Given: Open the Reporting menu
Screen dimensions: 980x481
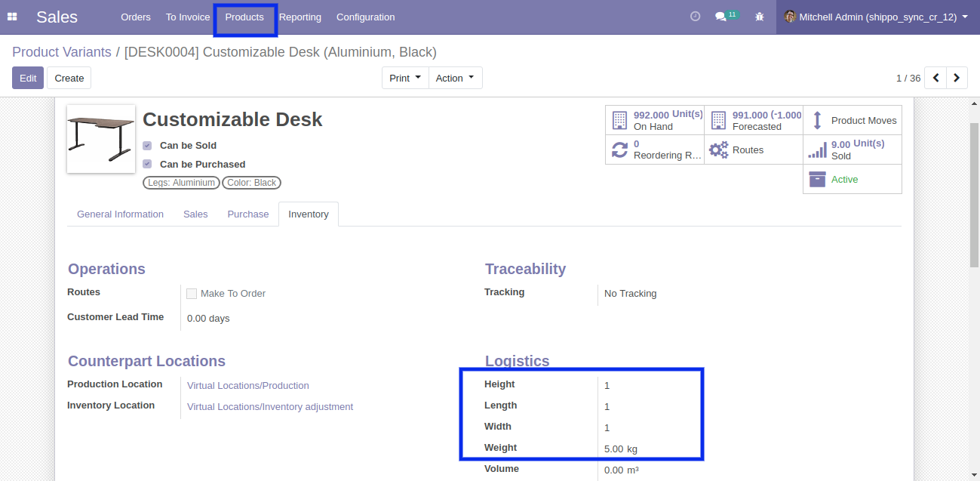Looking at the screenshot, I should coord(300,17).
